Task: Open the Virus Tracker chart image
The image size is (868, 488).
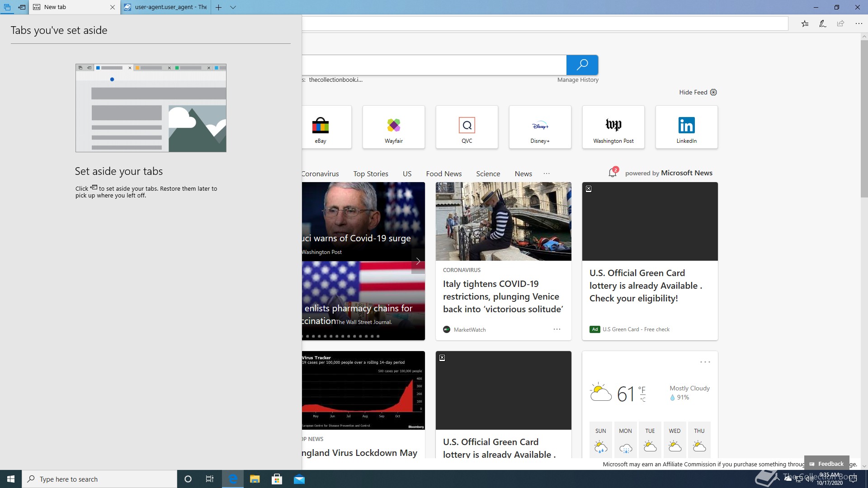Action: [x=363, y=390]
